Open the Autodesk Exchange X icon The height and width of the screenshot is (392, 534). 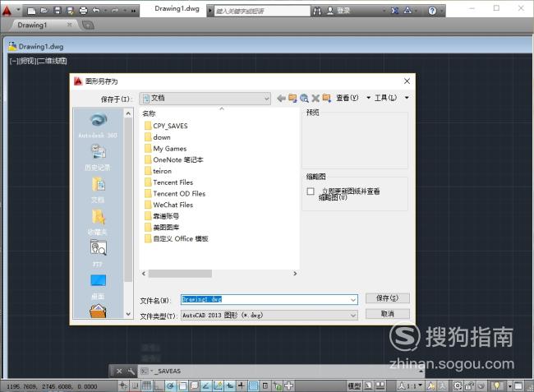(x=394, y=11)
